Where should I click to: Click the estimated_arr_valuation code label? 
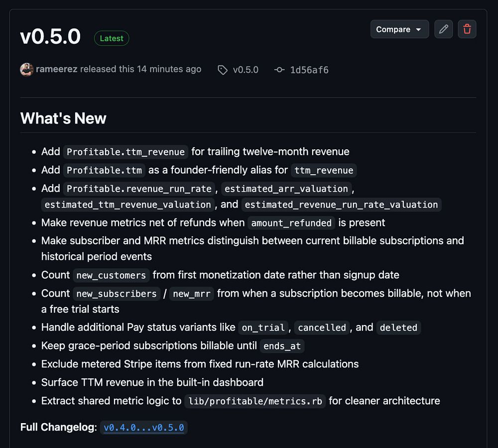click(x=286, y=189)
